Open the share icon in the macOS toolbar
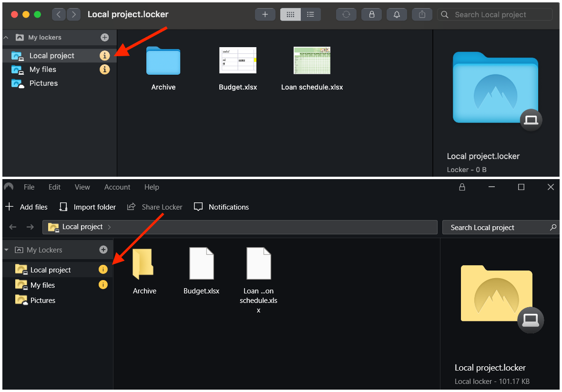This screenshot has height=392, width=562. click(x=422, y=14)
